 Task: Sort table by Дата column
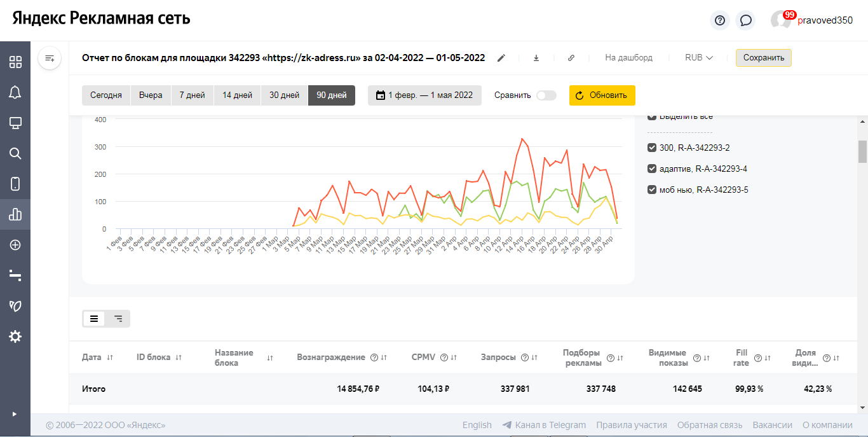(x=110, y=357)
